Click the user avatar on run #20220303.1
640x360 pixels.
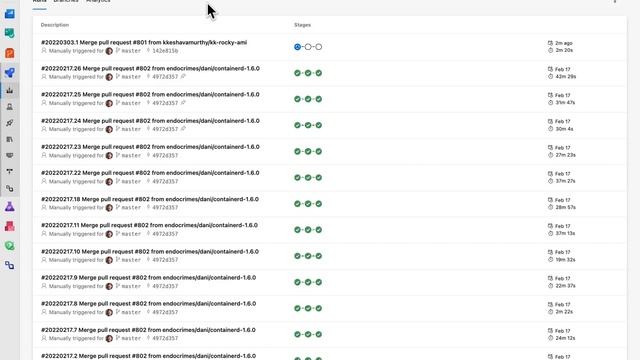109,51
